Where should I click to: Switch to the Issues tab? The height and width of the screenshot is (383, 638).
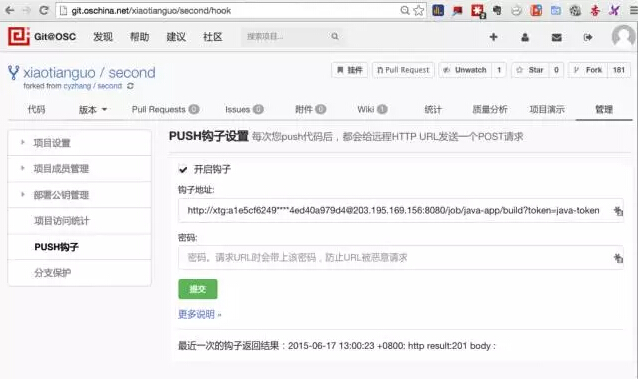click(x=244, y=109)
